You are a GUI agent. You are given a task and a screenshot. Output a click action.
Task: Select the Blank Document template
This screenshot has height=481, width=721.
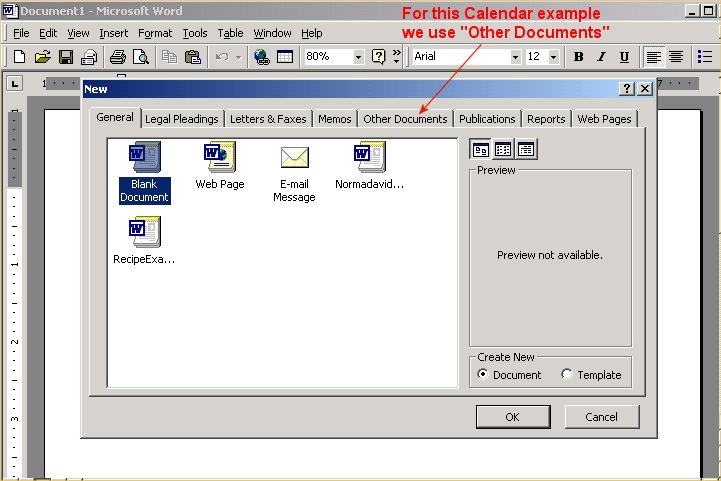click(x=144, y=172)
